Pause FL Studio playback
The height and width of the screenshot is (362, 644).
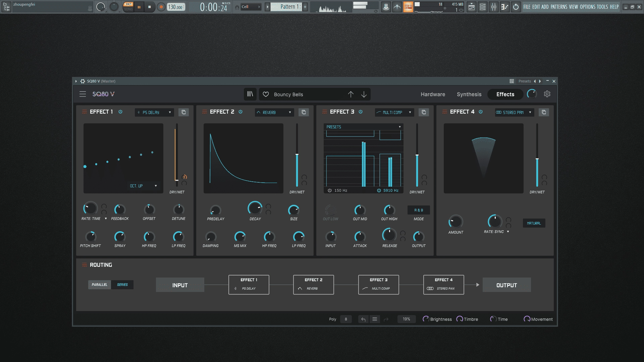139,7
